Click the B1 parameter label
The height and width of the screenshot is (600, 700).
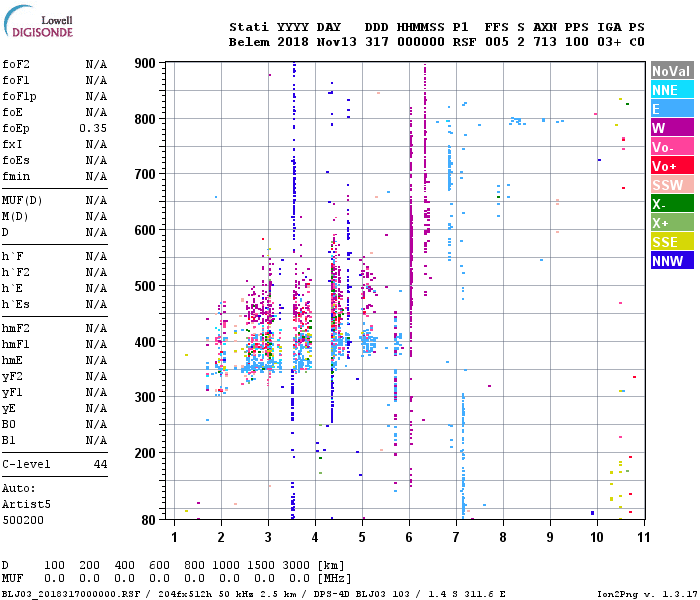click(x=8, y=440)
